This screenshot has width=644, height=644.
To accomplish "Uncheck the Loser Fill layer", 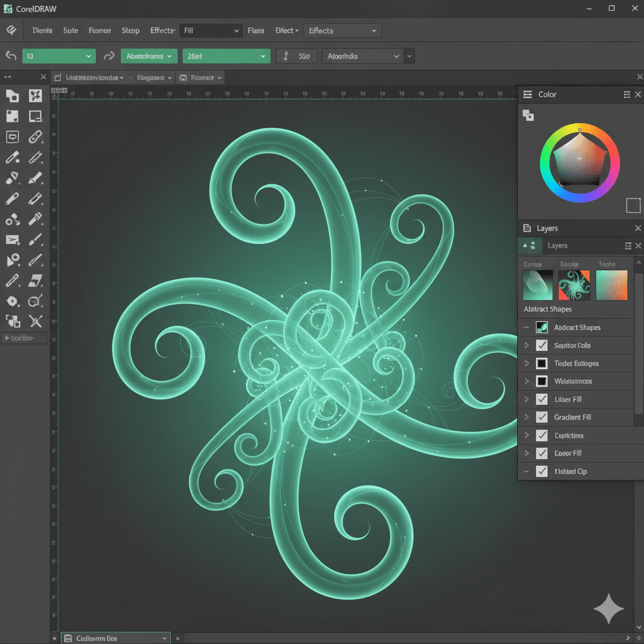I will point(541,453).
